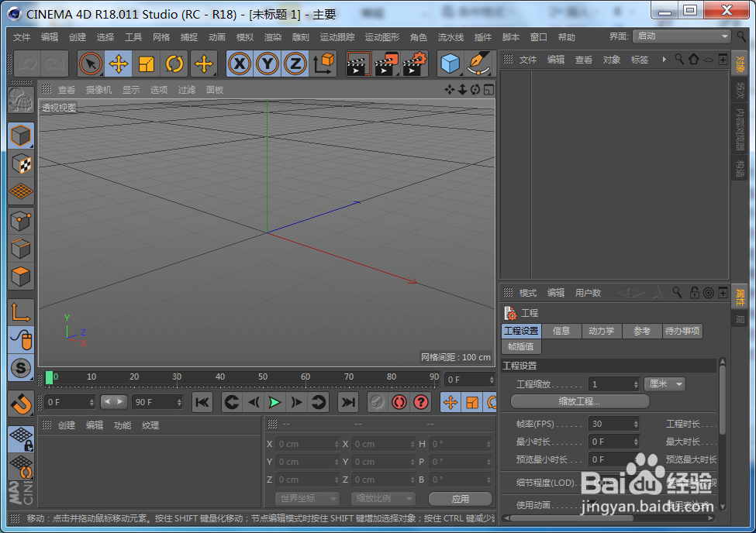This screenshot has height=533, width=756.
Task: Activate the Move tool in top toolbar
Action: pos(119,64)
